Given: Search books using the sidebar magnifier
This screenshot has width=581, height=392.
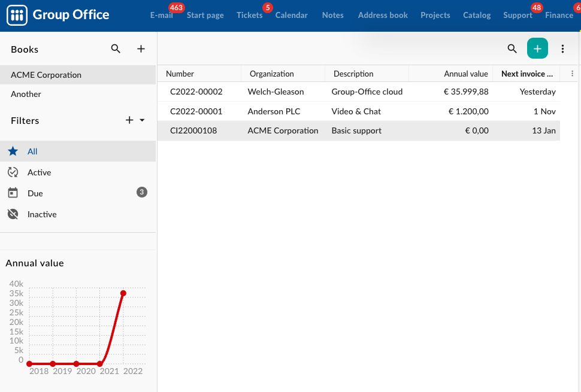Looking at the screenshot, I should pyautogui.click(x=116, y=49).
